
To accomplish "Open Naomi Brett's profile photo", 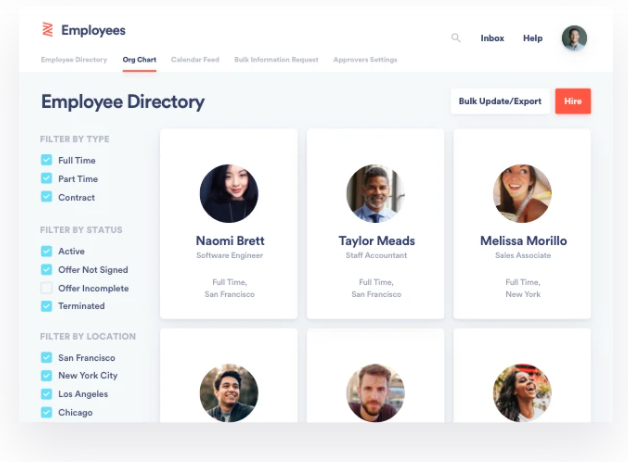I will click(229, 193).
